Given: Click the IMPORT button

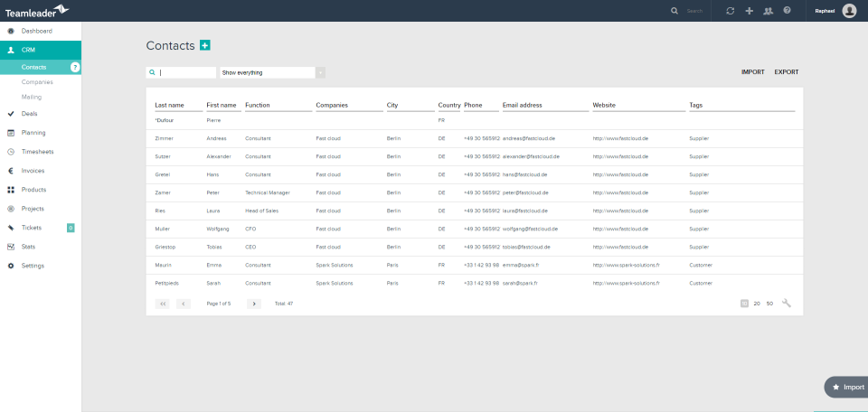Looking at the screenshot, I should (x=753, y=72).
